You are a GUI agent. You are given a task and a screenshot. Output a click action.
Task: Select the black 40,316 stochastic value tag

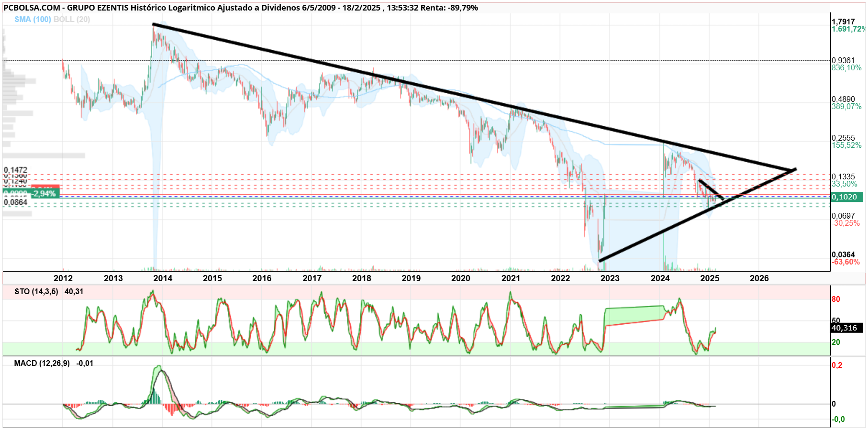(846, 328)
